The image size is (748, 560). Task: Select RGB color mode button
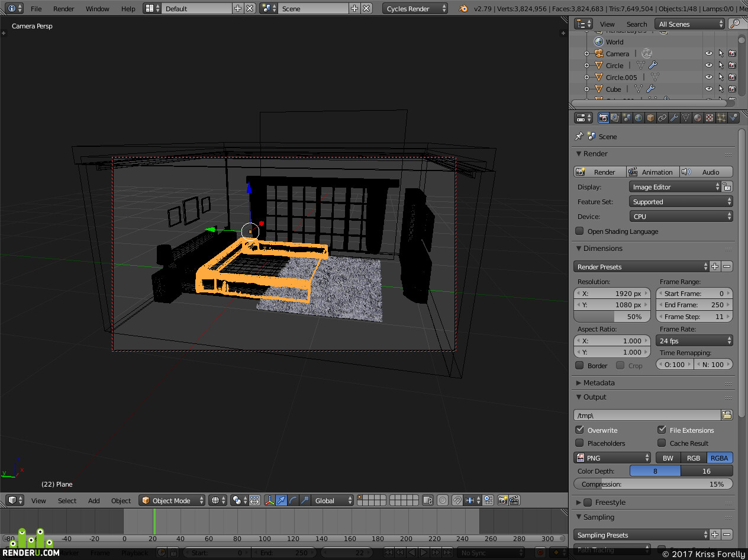tap(694, 458)
